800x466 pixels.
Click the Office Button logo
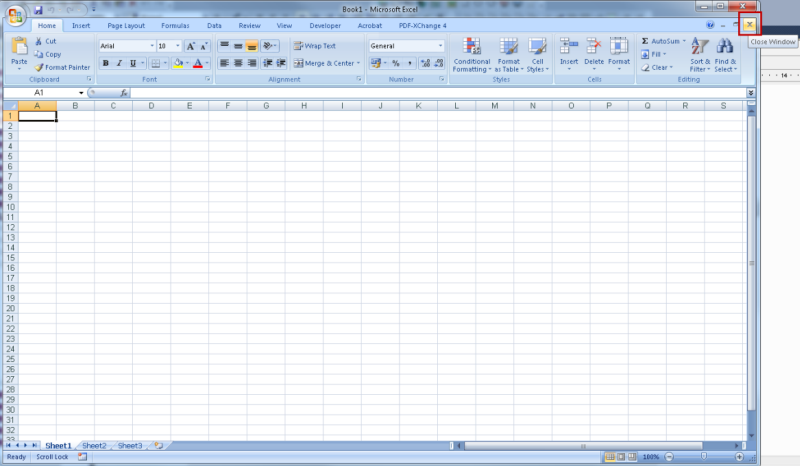click(x=16, y=15)
